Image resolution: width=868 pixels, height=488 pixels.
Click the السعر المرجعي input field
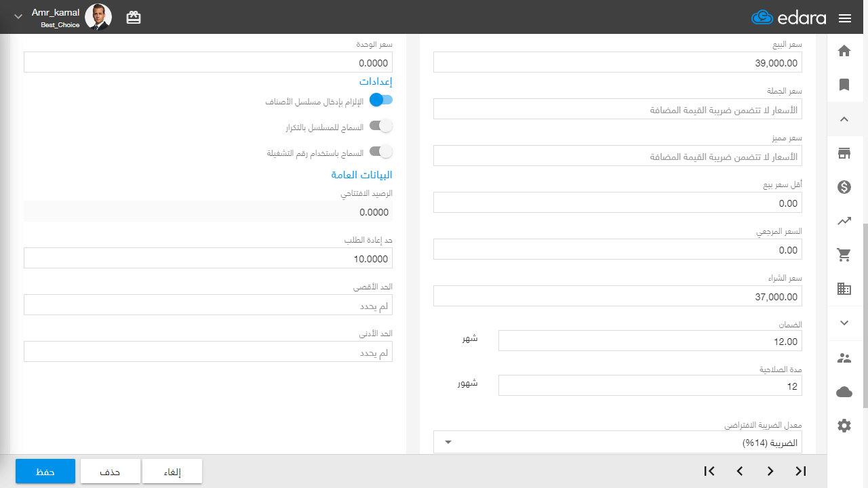[x=618, y=249]
